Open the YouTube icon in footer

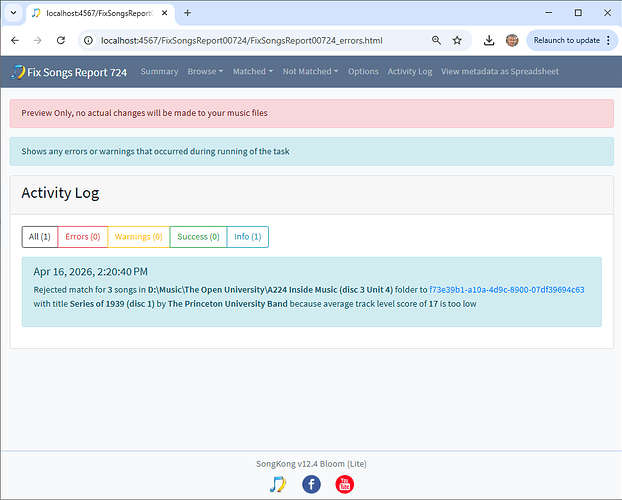click(x=344, y=484)
